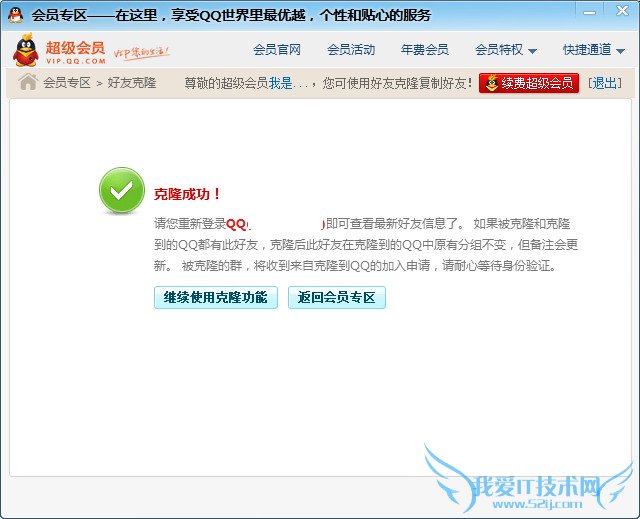Click the red QQ account number text

pos(276,224)
